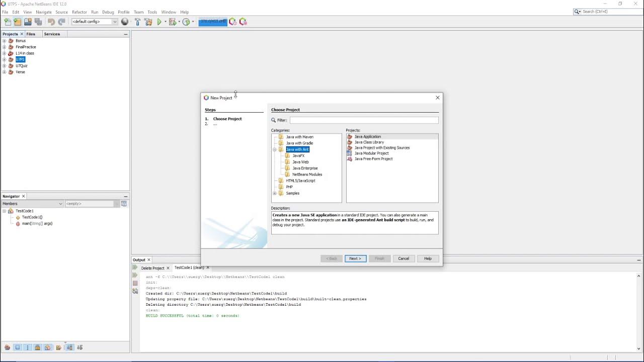The height and width of the screenshot is (362, 644).
Task: Toggle Show Inherited Members in Navigator
Action: (7, 347)
